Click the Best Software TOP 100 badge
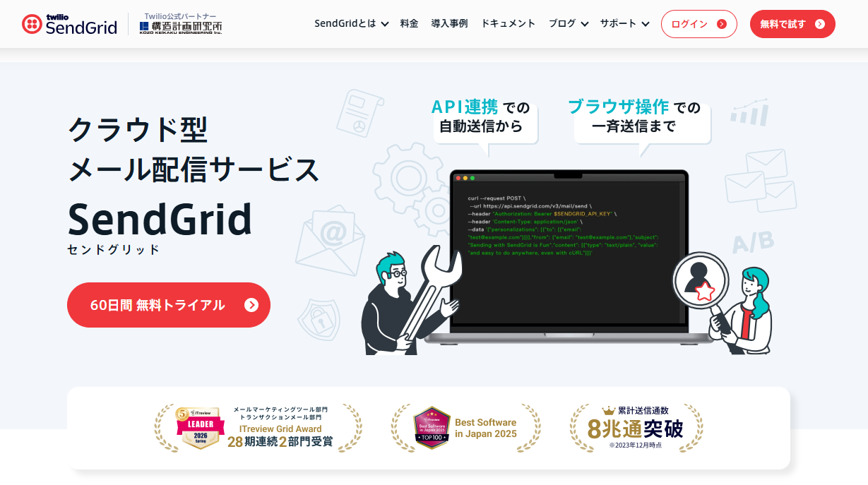868x485 pixels. click(432, 428)
